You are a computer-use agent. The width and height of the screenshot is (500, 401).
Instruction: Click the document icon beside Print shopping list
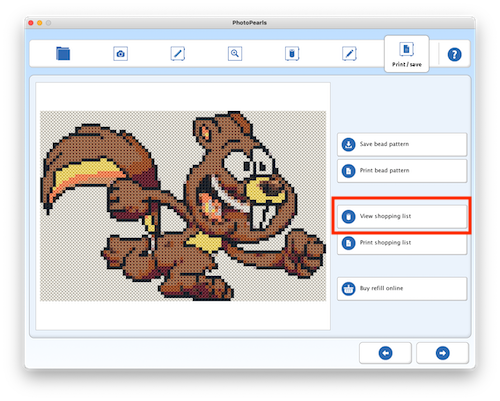coord(348,243)
